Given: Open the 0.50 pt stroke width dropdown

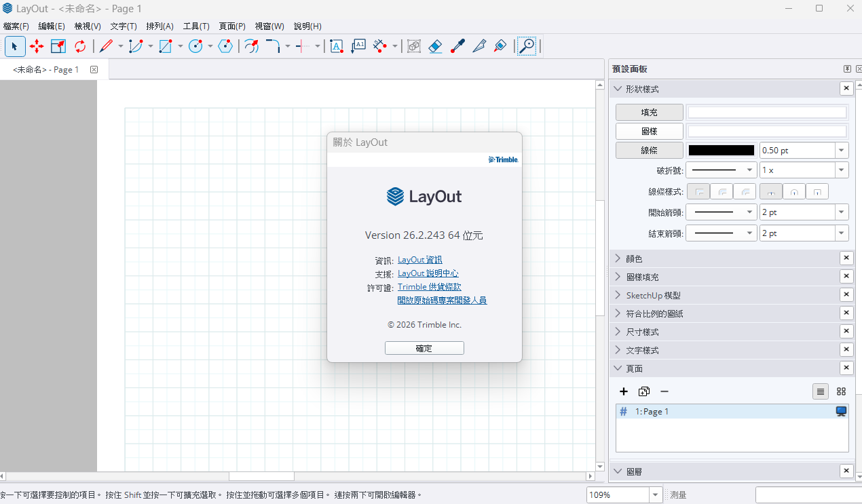Looking at the screenshot, I should (x=842, y=151).
